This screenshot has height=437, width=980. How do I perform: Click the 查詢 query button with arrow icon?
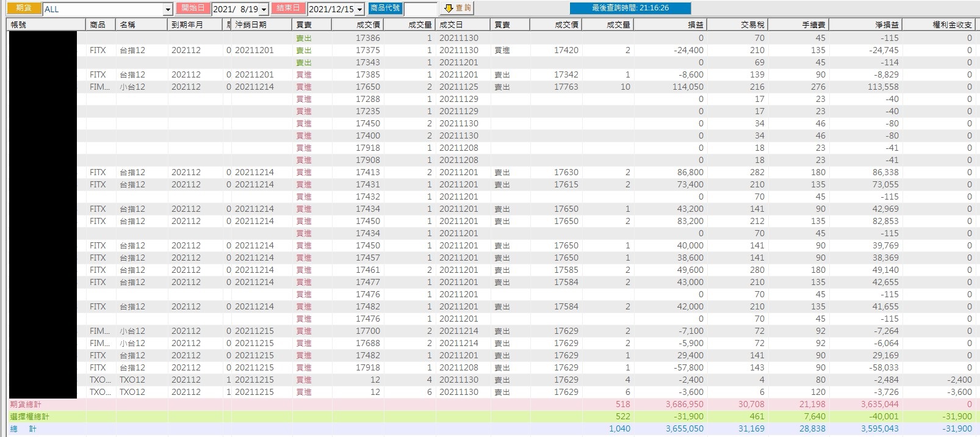[458, 8]
